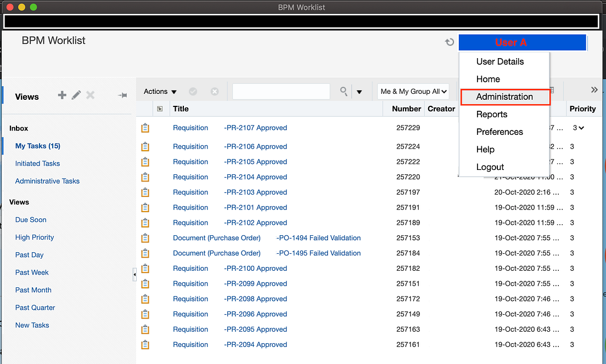Select the Create View plus icon
This screenshot has width=606, height=364.
[x=61, y=95]
